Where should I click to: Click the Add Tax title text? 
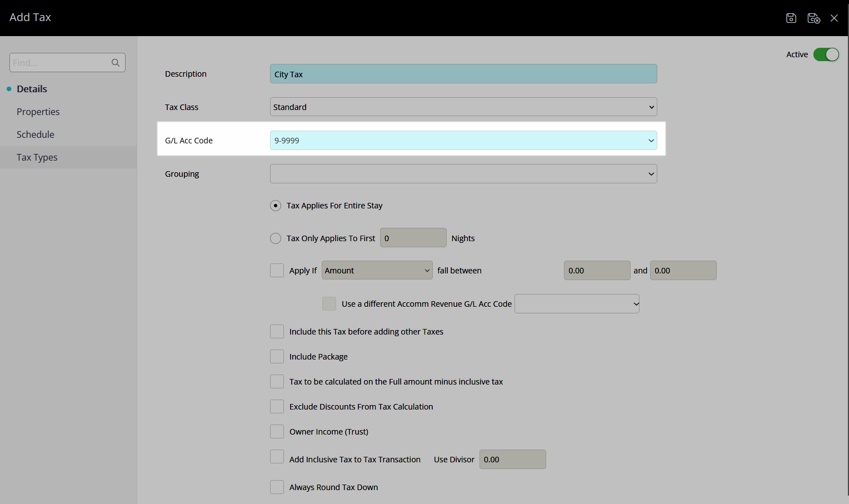point(30,17)
